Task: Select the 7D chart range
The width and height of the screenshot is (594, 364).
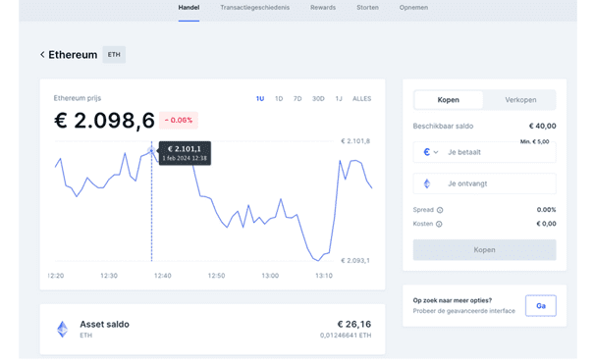Action: [297, 99]
